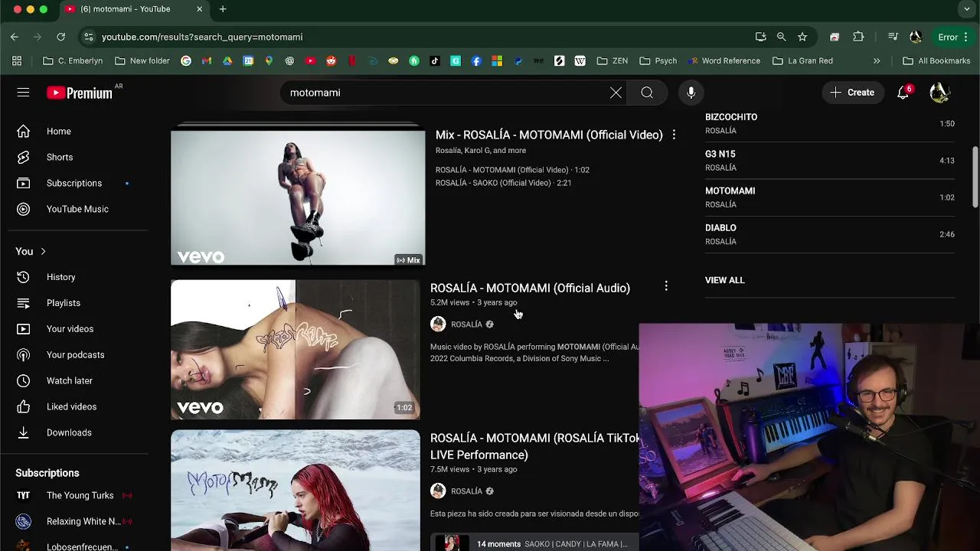Open Subscriptions in the sidebar

pyautogui.click(x=74, y=183)
